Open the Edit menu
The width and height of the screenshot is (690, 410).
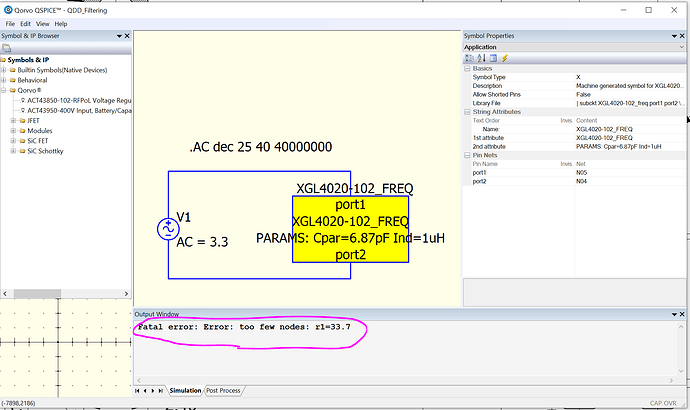(26, 24)
